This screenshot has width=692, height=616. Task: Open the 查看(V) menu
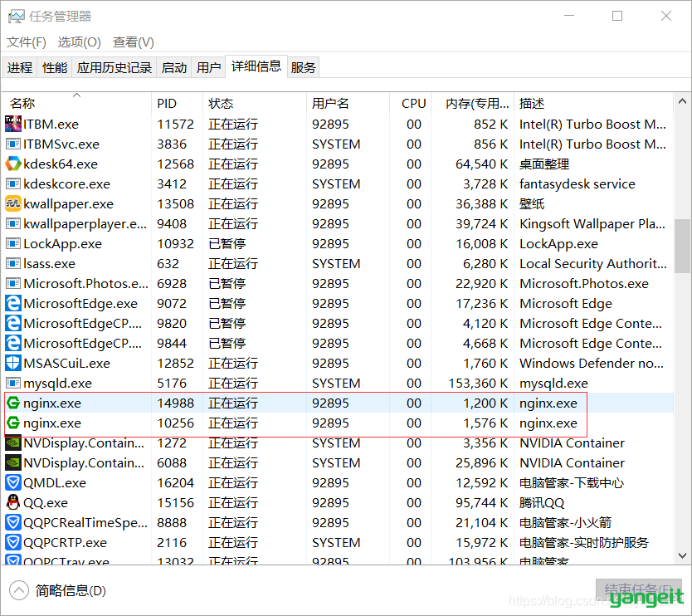[x=134, y=42]
